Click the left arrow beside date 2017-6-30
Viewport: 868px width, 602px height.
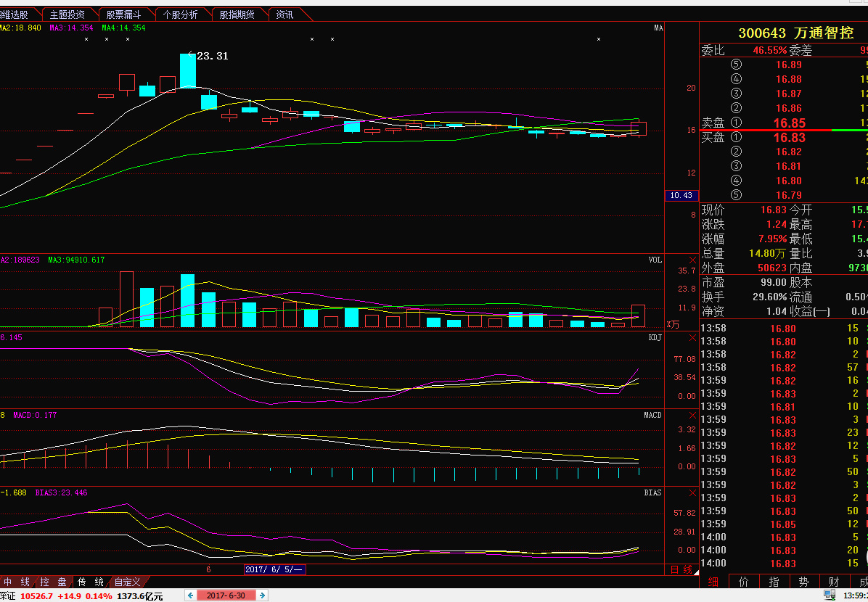(x=191, y=595)
